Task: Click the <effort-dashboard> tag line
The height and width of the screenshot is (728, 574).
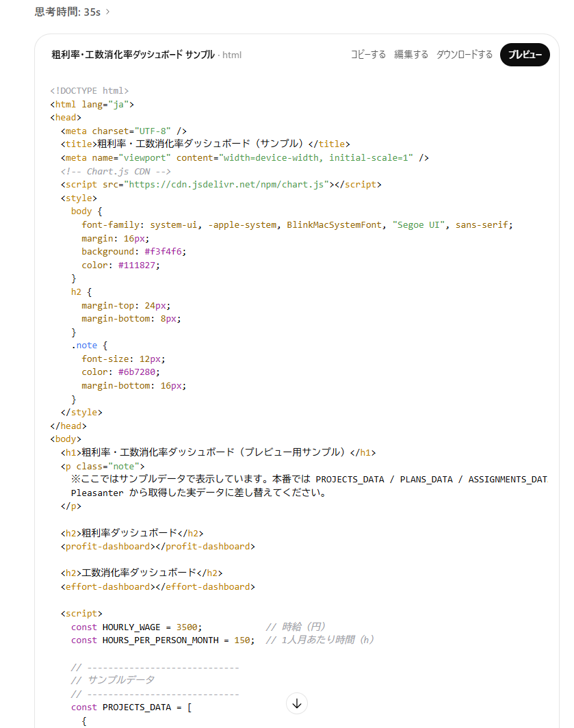Action: 158,587
